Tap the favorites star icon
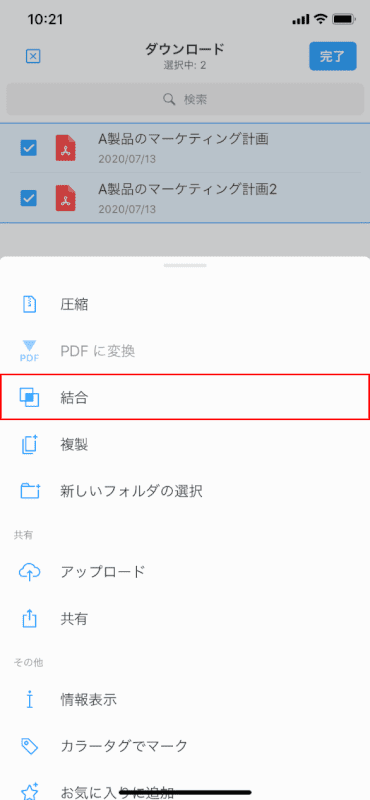This screenshot has height=800, width=370. click(30, 791)
